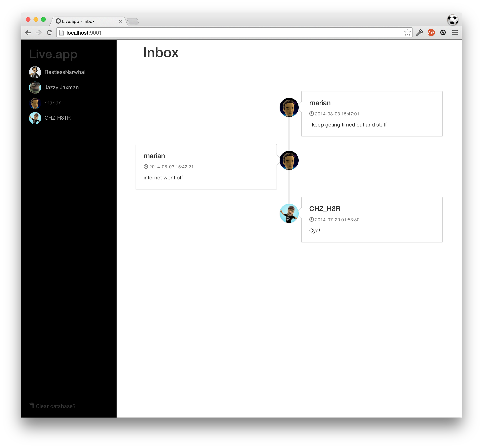Bookmark this page with the star icon
Screen dimensions: 483x448
pyautogui.click(x=407, y=33)
